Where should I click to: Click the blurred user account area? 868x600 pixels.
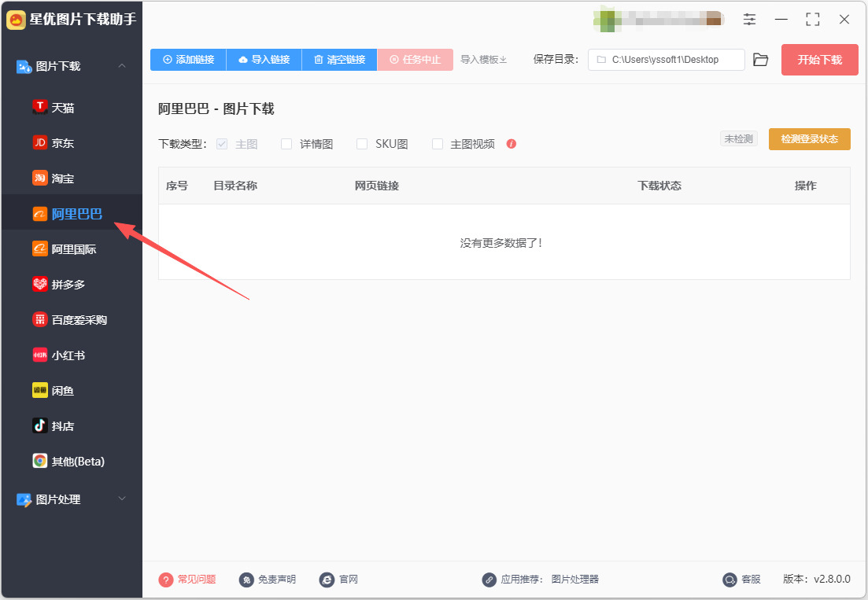659,20
